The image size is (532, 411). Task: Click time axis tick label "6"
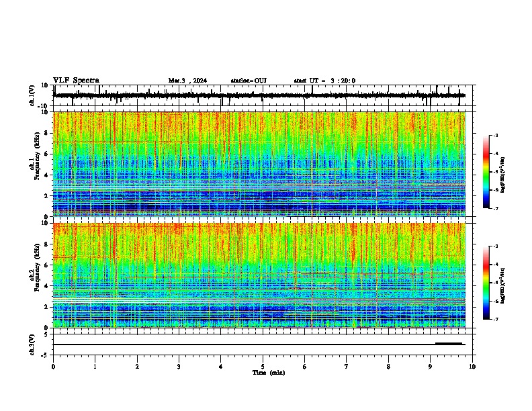305,367
